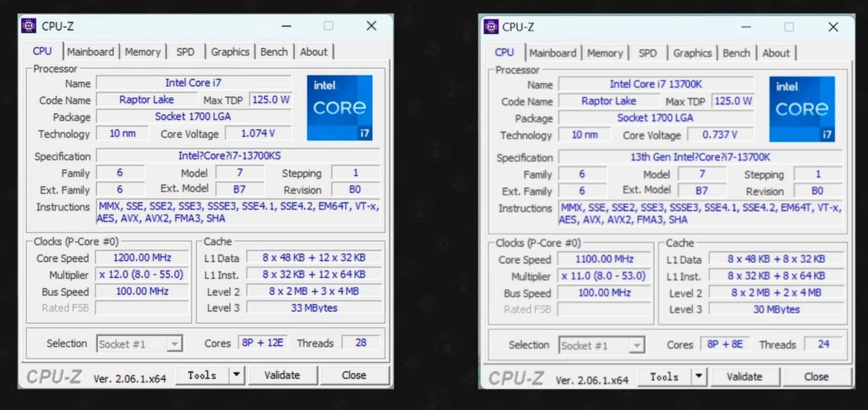Screen dimensions: 868x410
Task: Open the Graphics tab in right window
Action: click(x=693, y=53)
